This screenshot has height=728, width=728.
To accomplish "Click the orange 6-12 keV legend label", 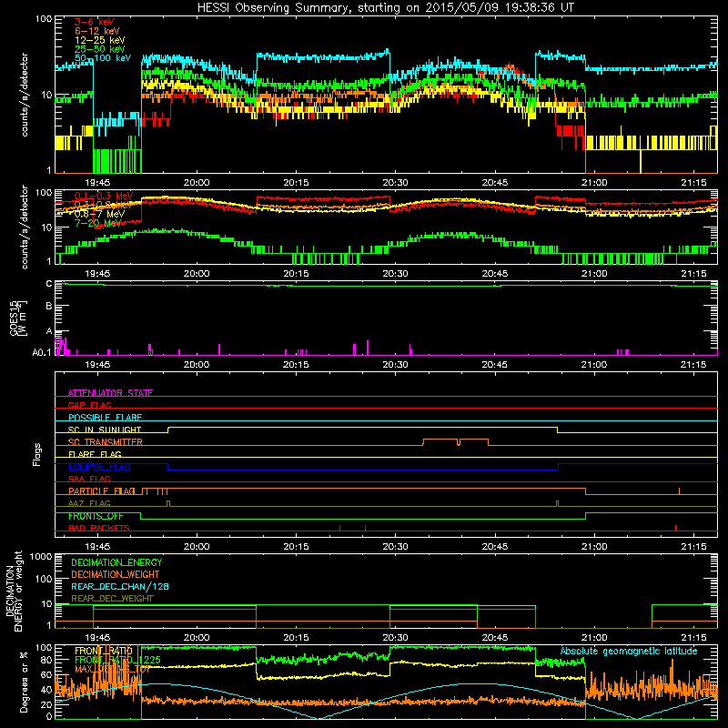I will [x=96, y=31].
